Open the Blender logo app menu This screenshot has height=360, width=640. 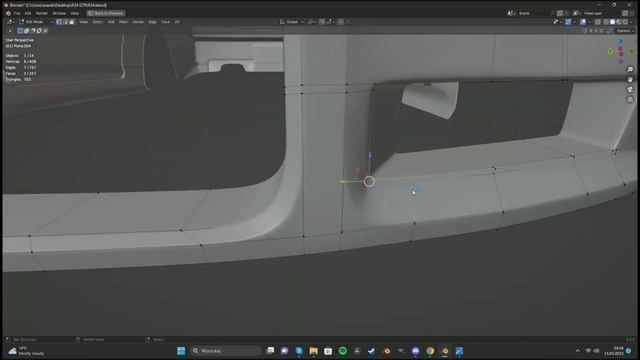point(8,13)
